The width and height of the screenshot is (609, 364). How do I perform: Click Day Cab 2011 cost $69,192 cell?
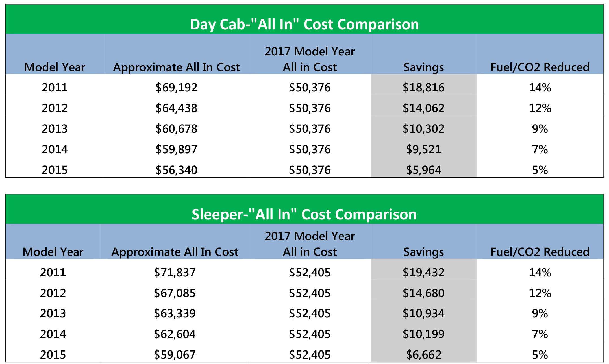pyautogui.click(x=176, y=88)
